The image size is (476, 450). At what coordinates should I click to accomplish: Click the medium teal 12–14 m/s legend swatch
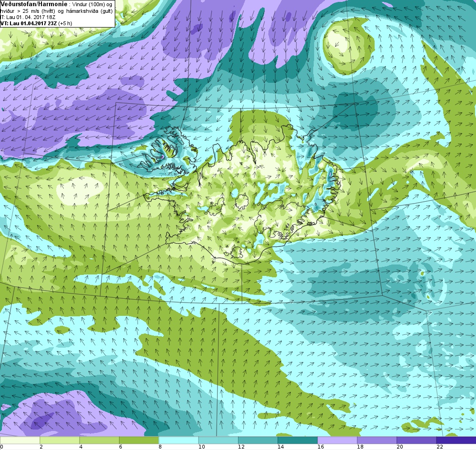pos(258,440)
